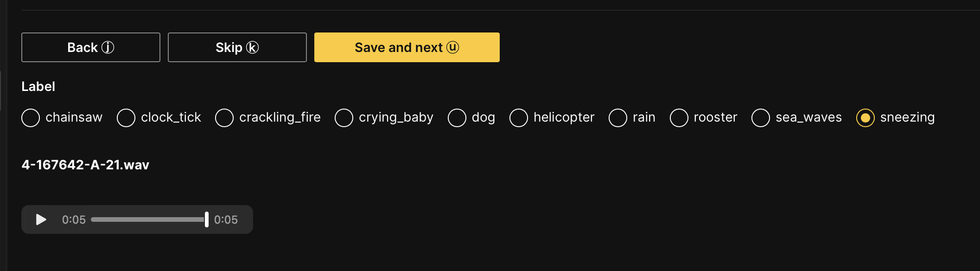Click the Skip button
This screenshot has width=980, height=271.
[237, 47]
